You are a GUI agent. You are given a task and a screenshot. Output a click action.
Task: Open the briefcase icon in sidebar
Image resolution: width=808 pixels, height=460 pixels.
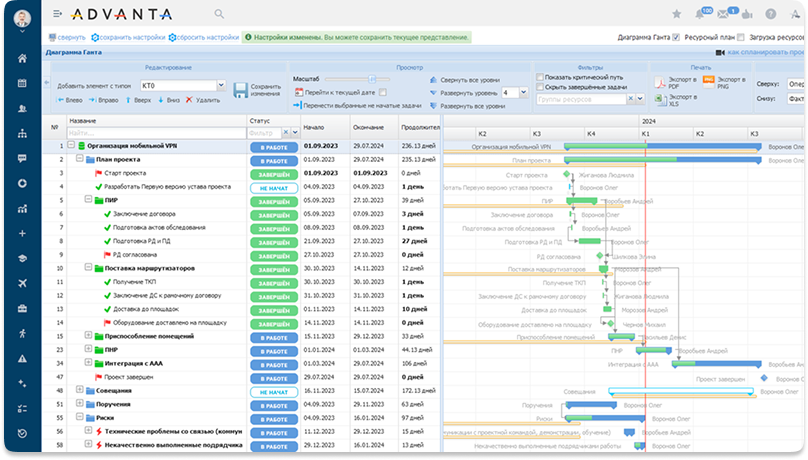[22, 308]
